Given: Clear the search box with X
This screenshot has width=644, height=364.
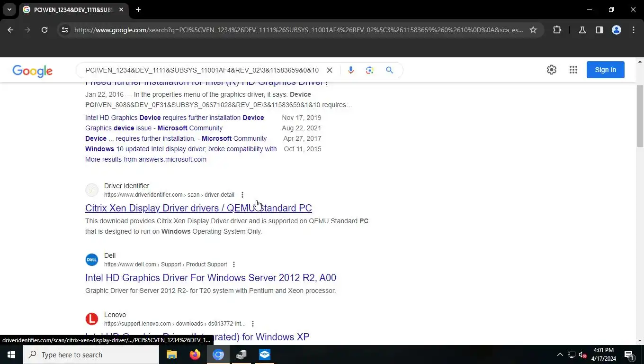Looking at the screenshot, I should pyautogui.click(x=330, y=70).
